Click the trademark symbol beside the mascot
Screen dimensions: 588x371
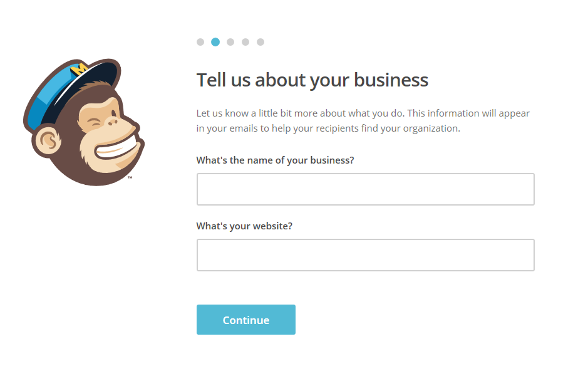pyautogui.click(x=130, y=178)
